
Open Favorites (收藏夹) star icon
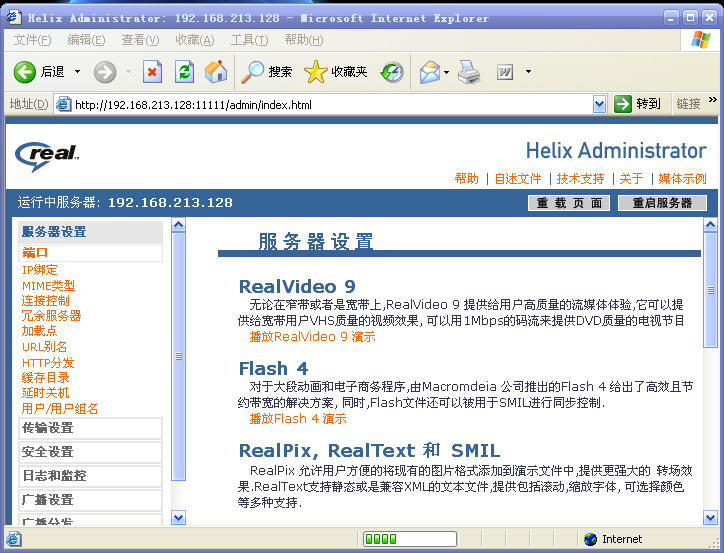tap(315, 72)
